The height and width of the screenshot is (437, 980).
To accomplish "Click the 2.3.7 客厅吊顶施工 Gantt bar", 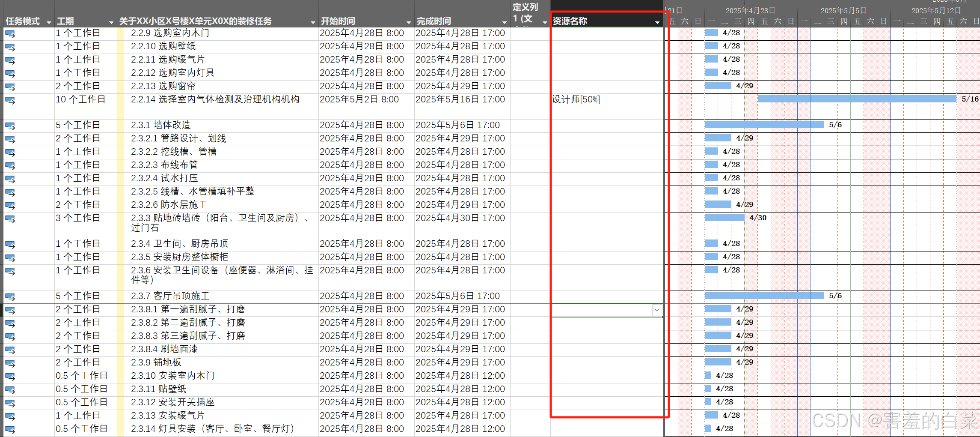I will pos(764,296).
